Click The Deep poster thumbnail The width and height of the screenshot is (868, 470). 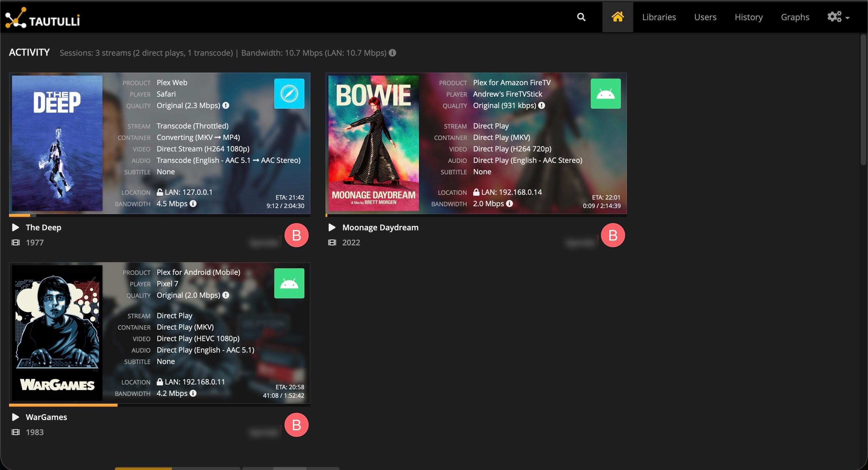(57, 143)
